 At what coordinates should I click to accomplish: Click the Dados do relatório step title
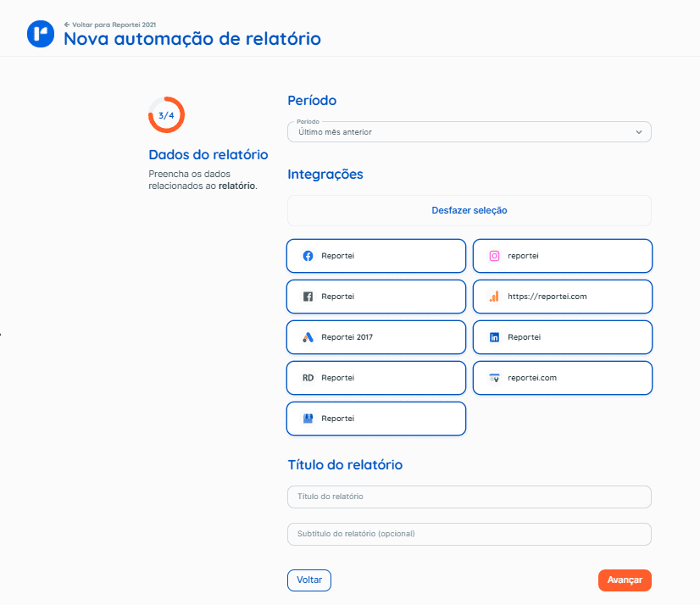tap(208, 154)
